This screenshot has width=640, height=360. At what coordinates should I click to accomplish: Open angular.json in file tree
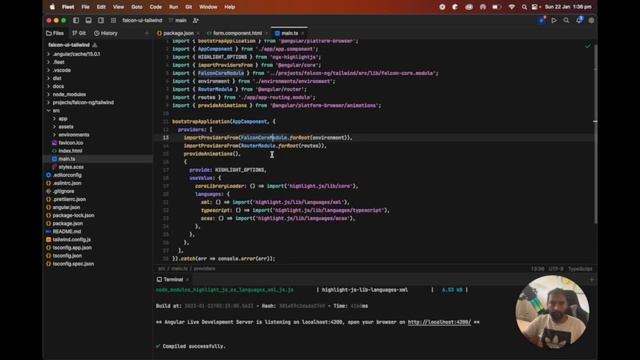[66, 207]
